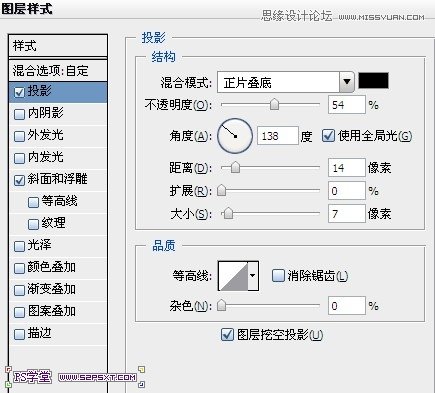435x393 pixels.
Task: Click the 杂色 noise value field
Action: (347, 305)
